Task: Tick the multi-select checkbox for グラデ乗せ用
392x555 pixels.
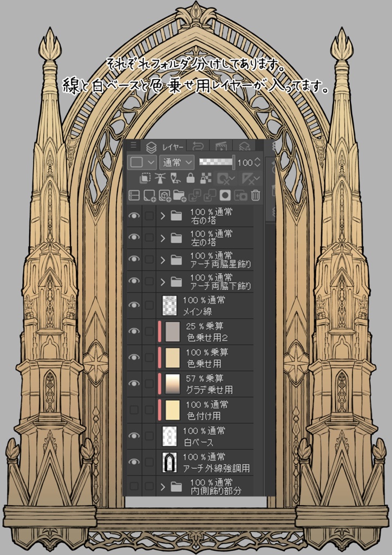Action: [149, 384]
